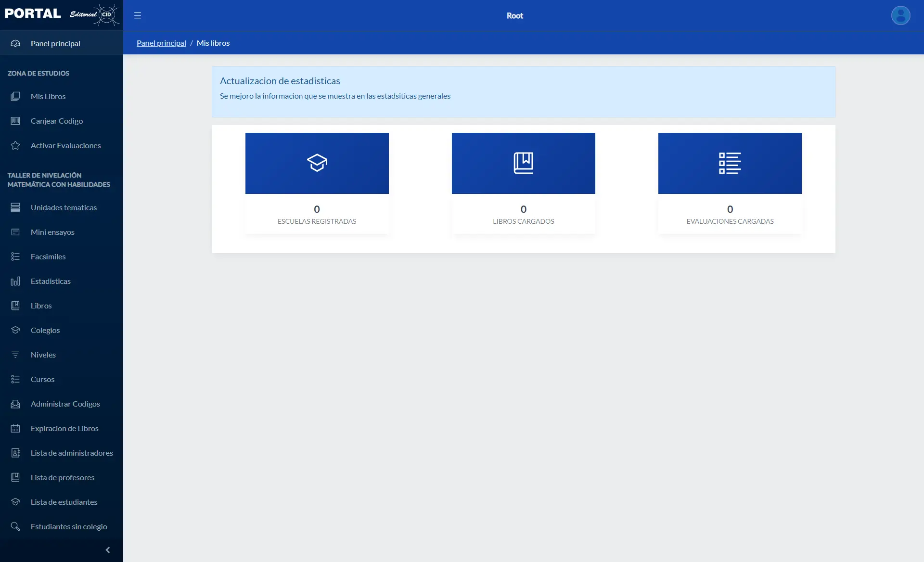Image resolution: width=924 pixels, height=562 pixels.
Task: Open Mis Libros in sidebar
Action: (x=48, y=96)
